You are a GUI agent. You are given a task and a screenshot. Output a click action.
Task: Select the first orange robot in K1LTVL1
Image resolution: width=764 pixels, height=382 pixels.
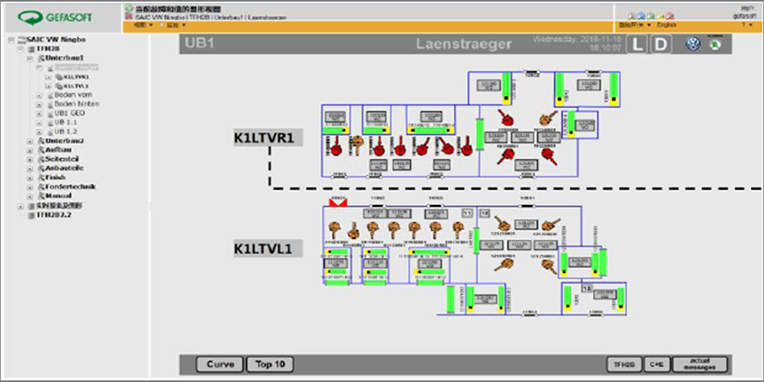click(334, 229)
